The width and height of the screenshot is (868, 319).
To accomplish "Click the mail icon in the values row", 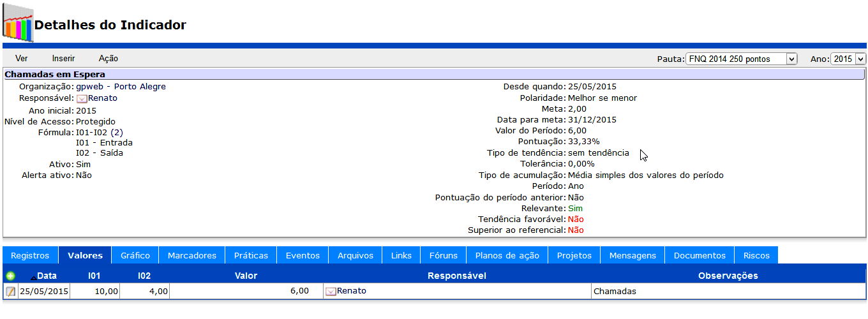I will coord(331,292).
